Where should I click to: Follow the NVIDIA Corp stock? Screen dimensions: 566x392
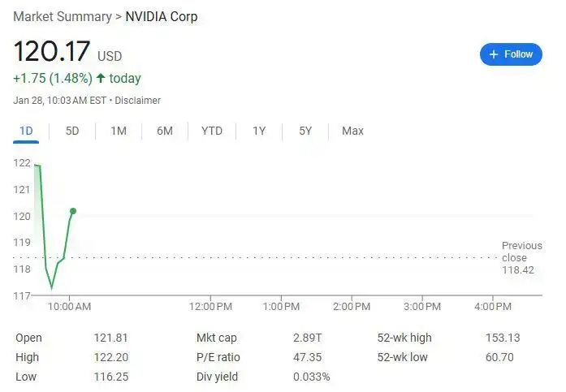point(511,54)
